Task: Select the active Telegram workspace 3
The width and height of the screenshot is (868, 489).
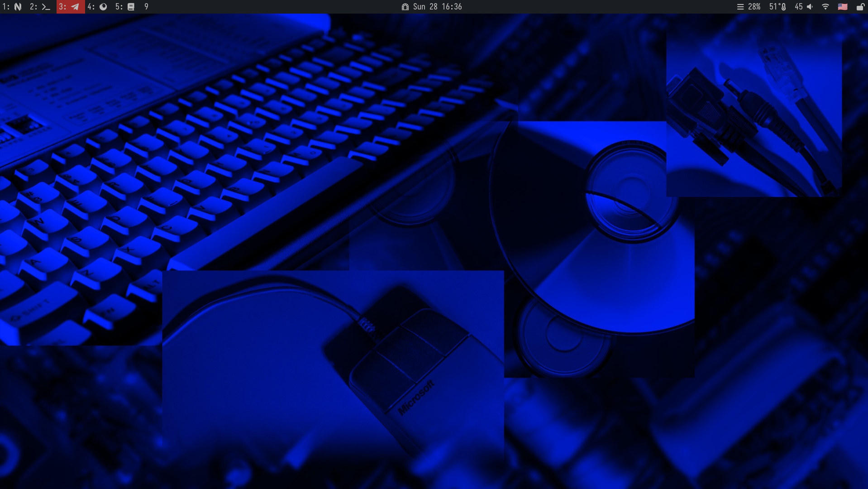Action: click(70, 7)
